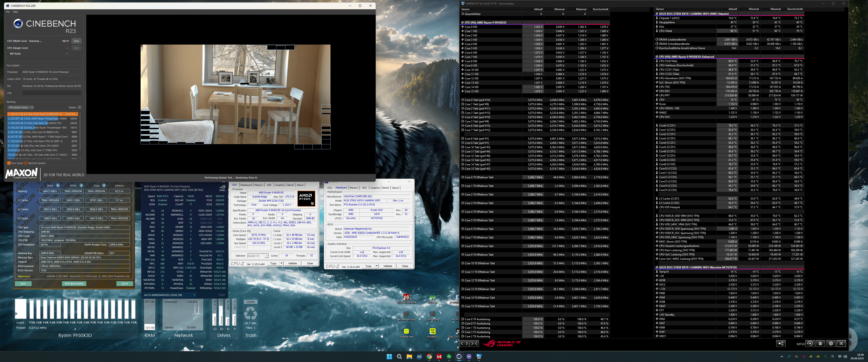Open the Cinebench Help menu
The image size is (868, 362).
15,12
